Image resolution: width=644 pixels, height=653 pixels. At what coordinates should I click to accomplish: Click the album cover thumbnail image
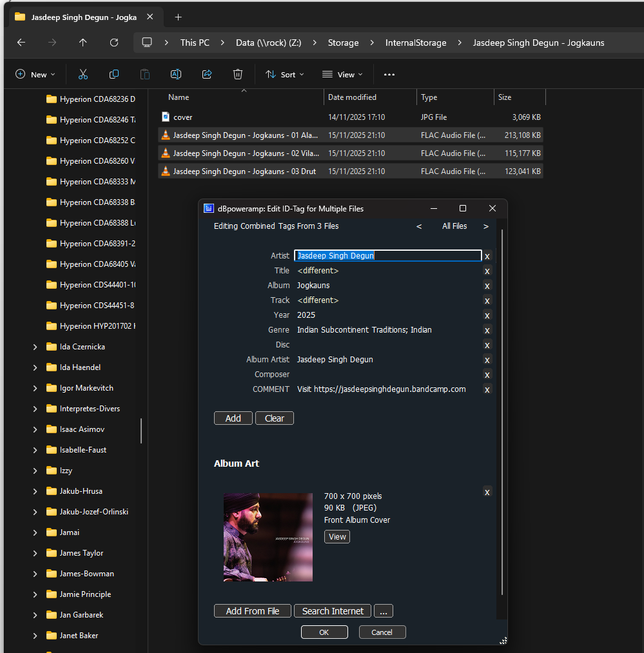coord(268,537)
